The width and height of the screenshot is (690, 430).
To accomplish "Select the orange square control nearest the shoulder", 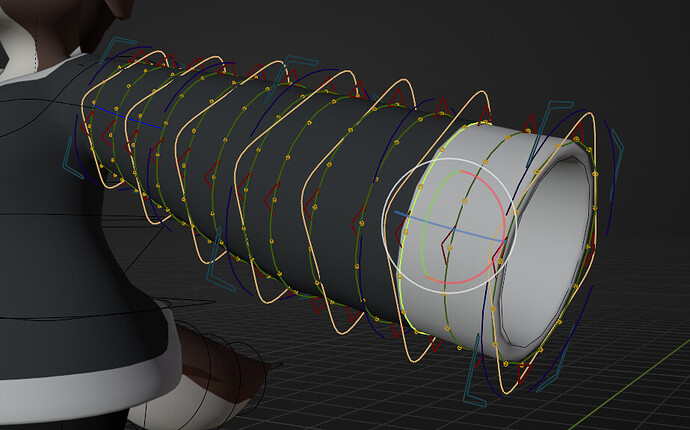I will [x=123, y=117].
